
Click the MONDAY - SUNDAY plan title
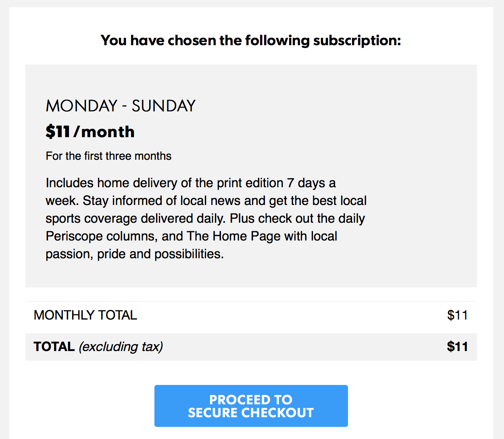point(121,106)
